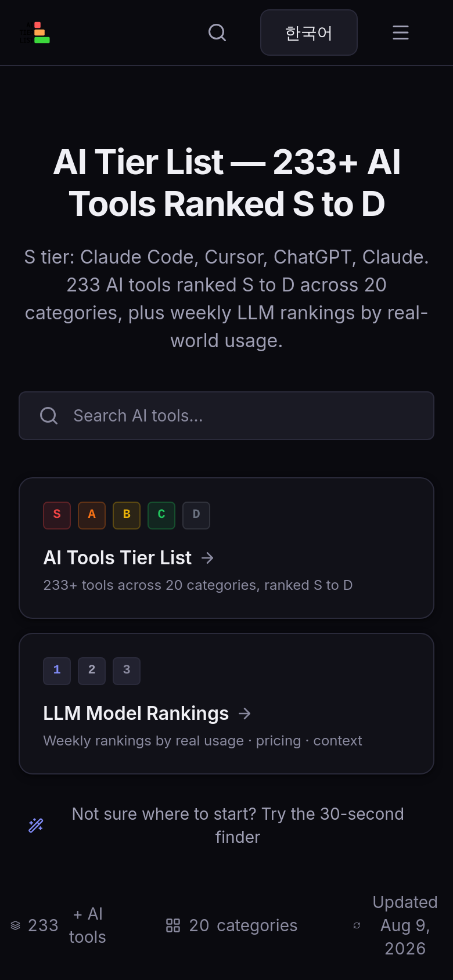Open the hamburger navigation menu

pyautogui.click(x=401, y=33)
